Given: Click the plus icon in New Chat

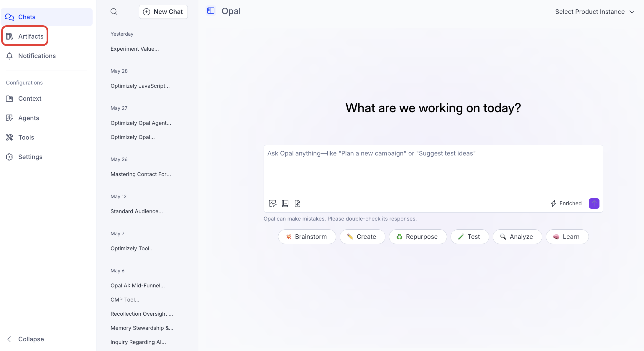Looking at the screenshot, I should pyautogui.click(x=147, y=12).
